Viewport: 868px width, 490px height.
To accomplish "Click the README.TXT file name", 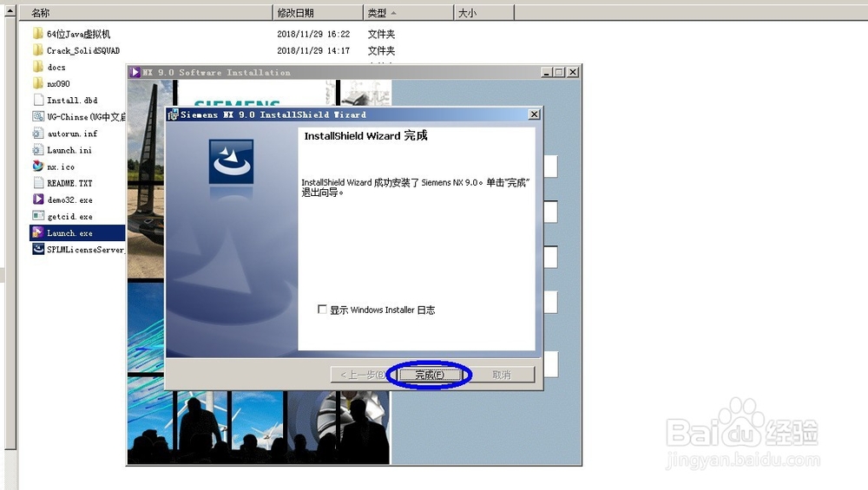I will (69, 184).
